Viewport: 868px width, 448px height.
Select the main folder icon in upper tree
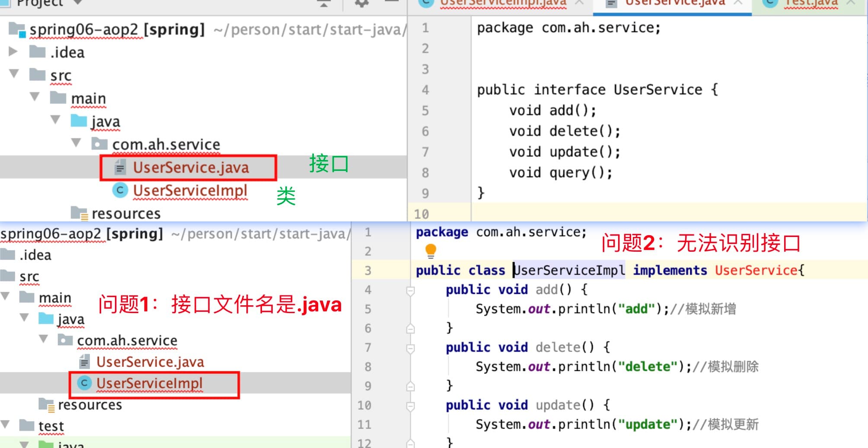point(58,98)
